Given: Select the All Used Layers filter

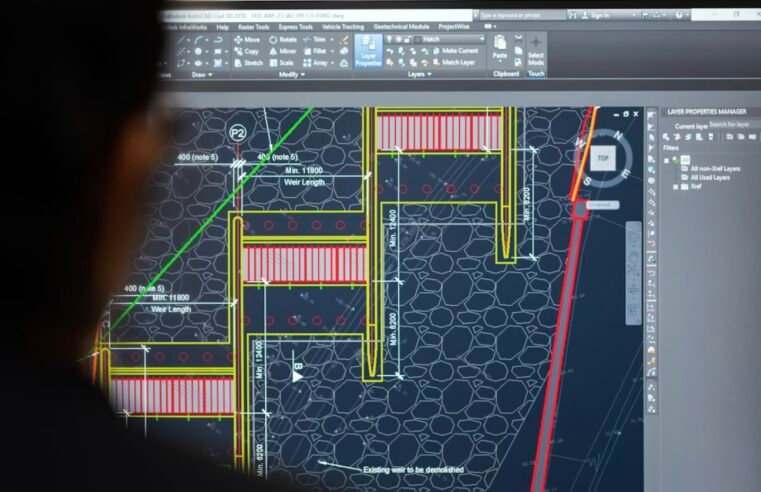Looking at the screenshot, I should [x=709, y=177].
